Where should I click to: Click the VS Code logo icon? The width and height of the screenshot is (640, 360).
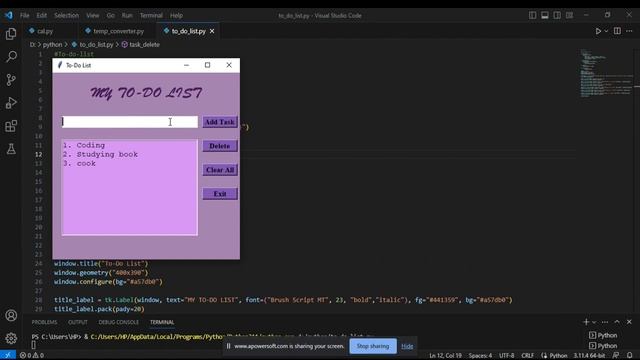click(x=9, y=16)
